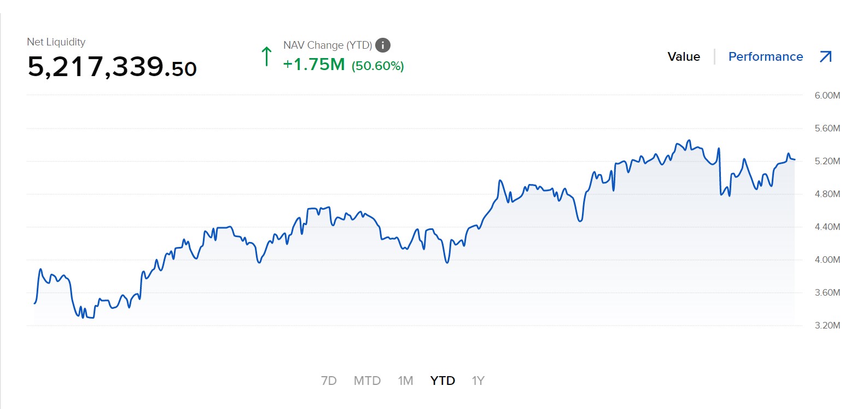868x409 pixels.
Task: Select the YTD time range
Action: tap(442, 381)
